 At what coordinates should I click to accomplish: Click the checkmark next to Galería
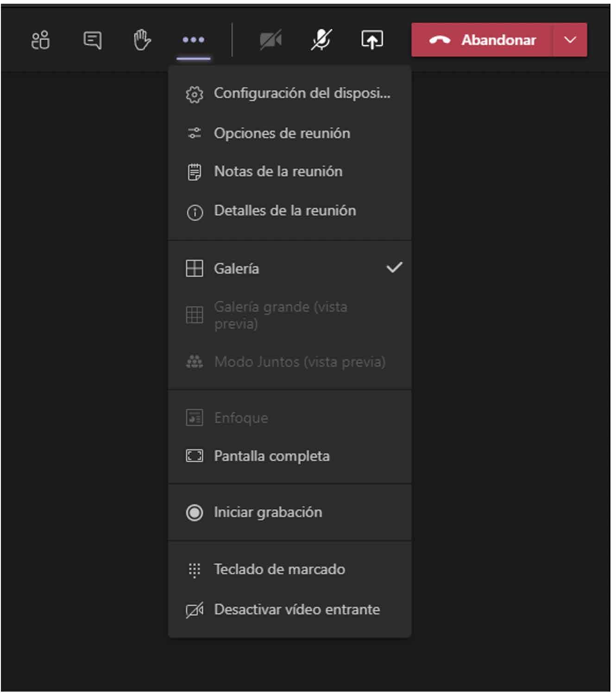[395, 267]
